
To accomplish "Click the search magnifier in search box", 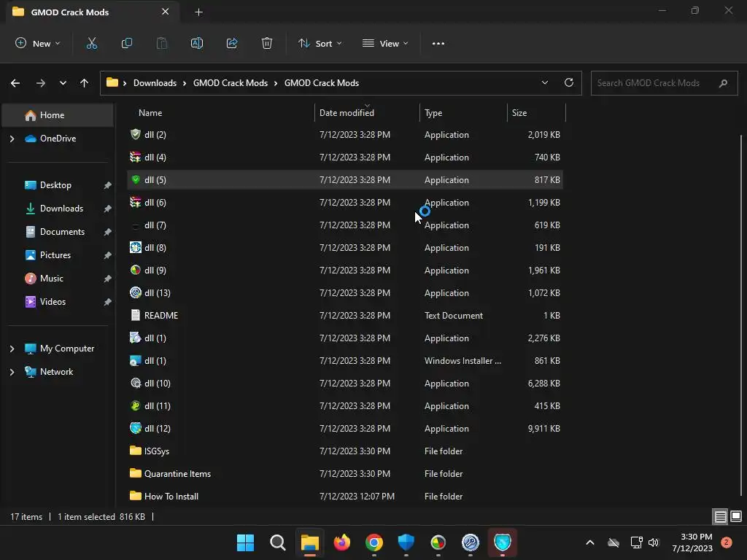I will 723,83.
